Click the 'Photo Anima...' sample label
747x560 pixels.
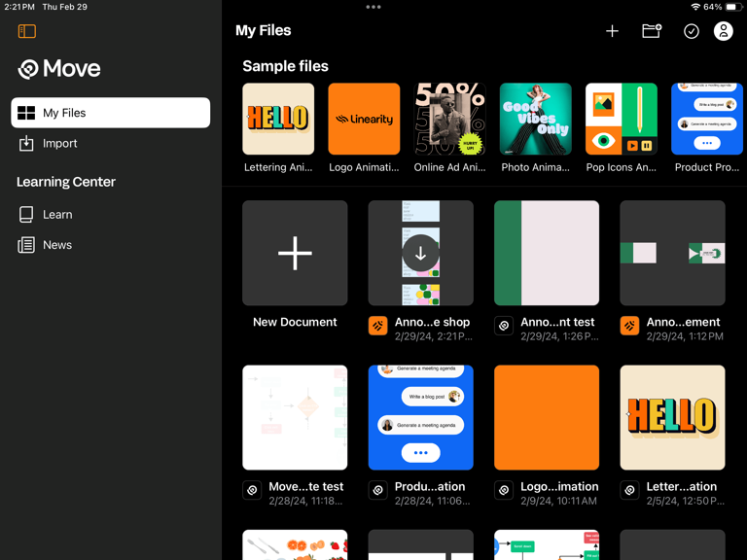pos(536,167)
